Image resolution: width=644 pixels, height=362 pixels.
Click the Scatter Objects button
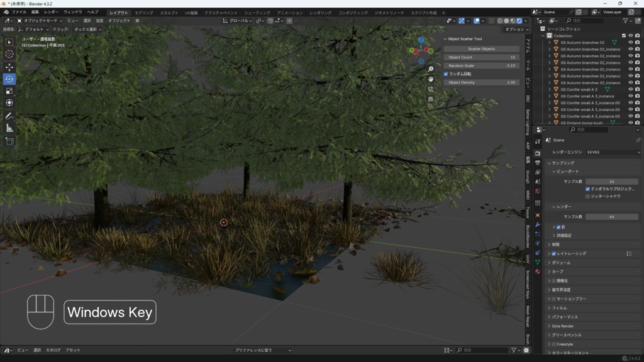click(x=481, y=48)
